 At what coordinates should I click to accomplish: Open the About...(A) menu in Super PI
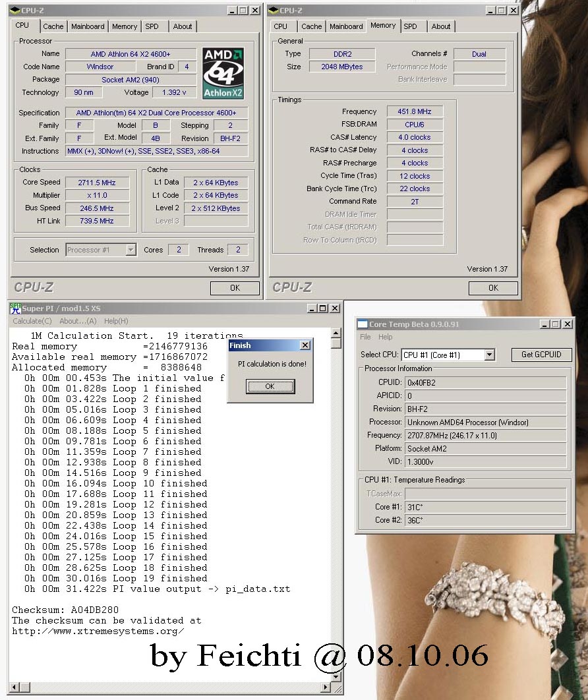click(78, 321)
